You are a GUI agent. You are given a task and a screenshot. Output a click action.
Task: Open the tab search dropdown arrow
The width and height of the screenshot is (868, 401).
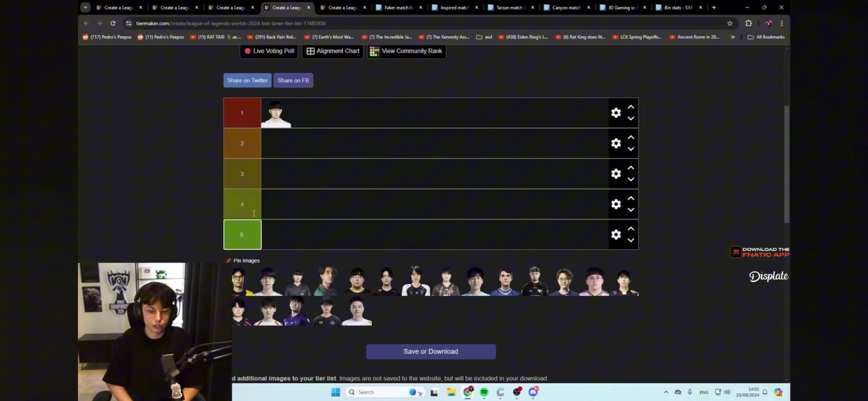[85, 7]
